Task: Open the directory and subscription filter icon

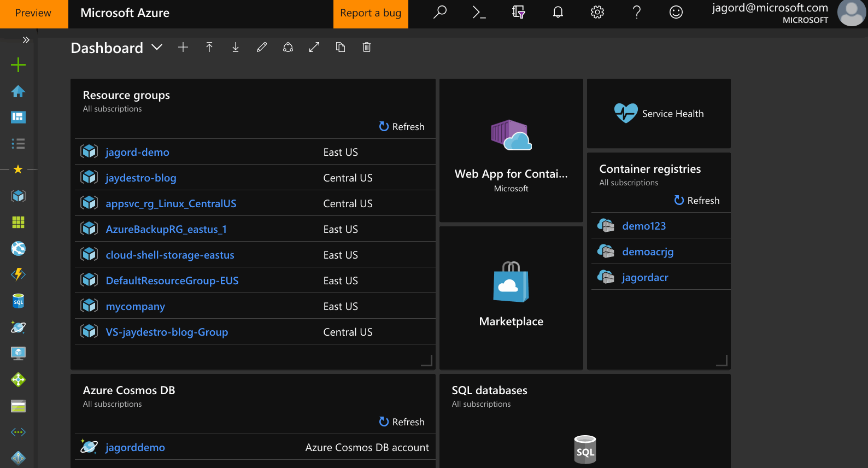Action: 519,12
